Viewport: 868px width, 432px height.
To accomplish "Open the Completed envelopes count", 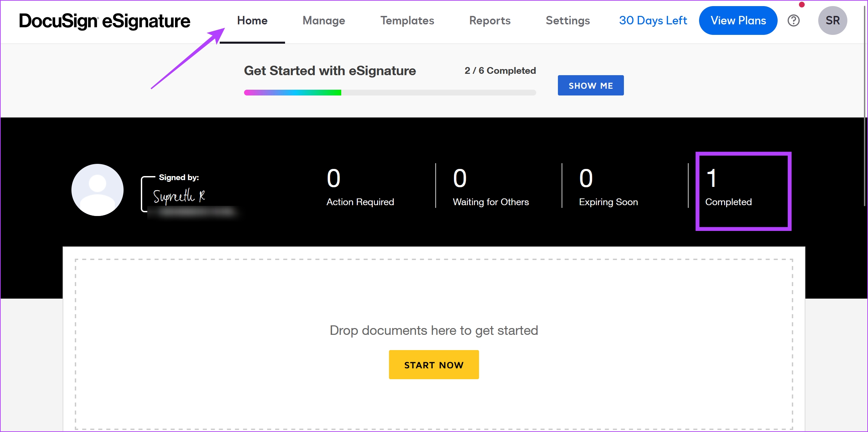I will (x=729, y=187).
